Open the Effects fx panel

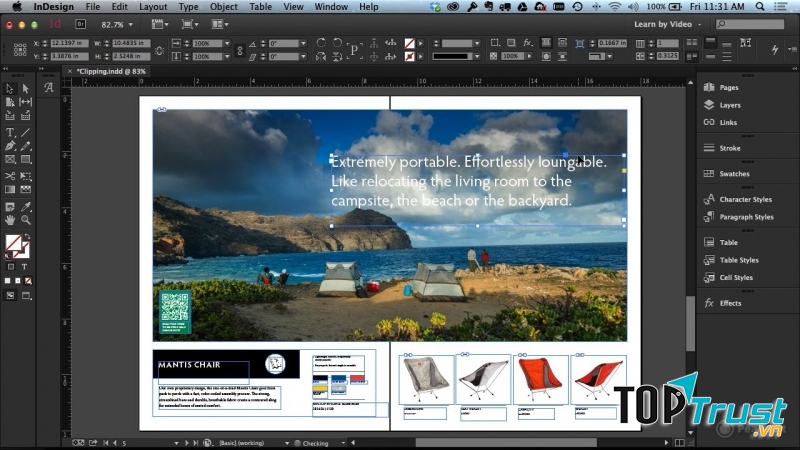(730, 303)
